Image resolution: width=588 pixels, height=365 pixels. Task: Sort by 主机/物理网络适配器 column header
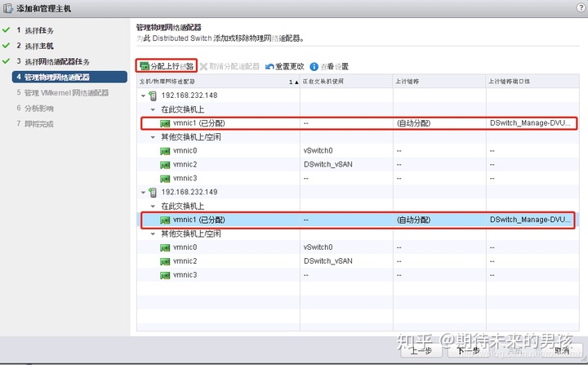coord(218,82)
